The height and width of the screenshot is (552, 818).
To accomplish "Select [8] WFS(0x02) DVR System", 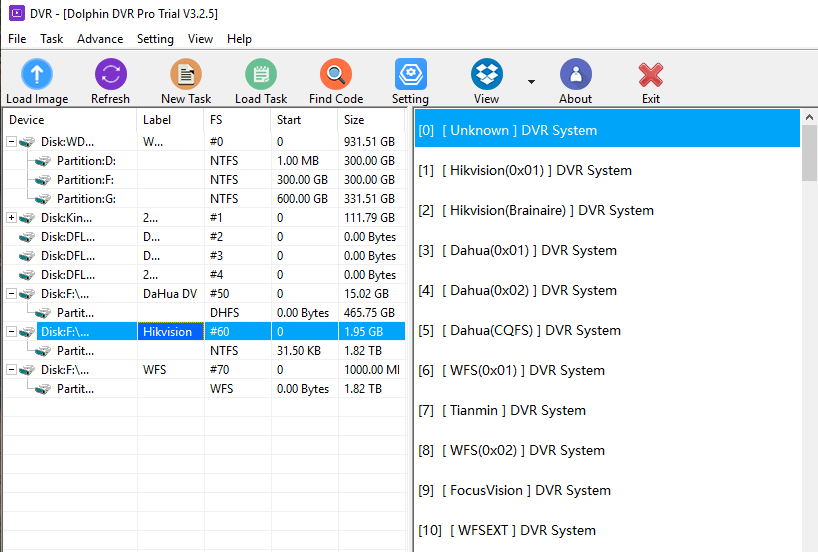I will click(607, 450).
